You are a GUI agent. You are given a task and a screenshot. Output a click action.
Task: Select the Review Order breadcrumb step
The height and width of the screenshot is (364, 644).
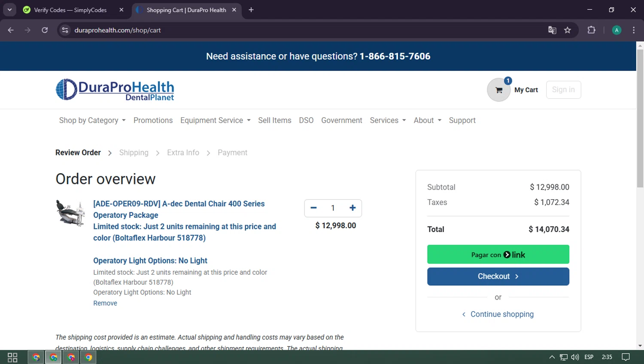click(78, 153)
